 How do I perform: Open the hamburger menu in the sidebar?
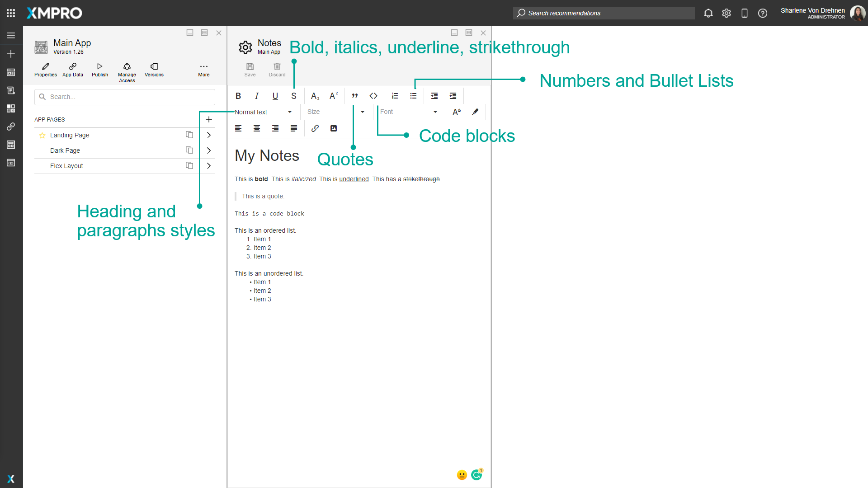10,35
